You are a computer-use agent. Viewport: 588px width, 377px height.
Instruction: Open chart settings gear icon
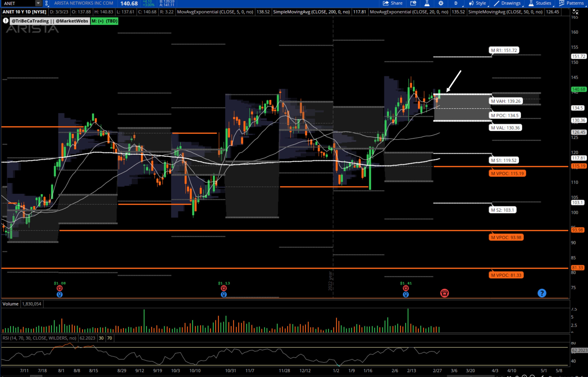[x=441, y=3]
